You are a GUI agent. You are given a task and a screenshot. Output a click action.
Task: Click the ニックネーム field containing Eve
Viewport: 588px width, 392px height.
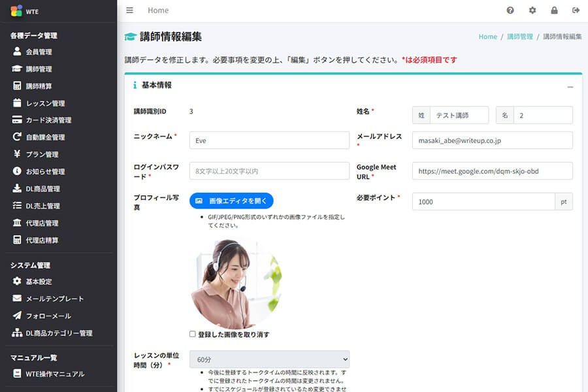coord(269,140)
